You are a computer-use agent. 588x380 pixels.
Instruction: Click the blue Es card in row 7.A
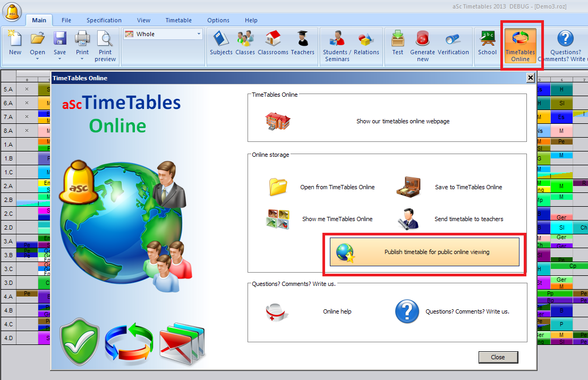tap(561, 117)
